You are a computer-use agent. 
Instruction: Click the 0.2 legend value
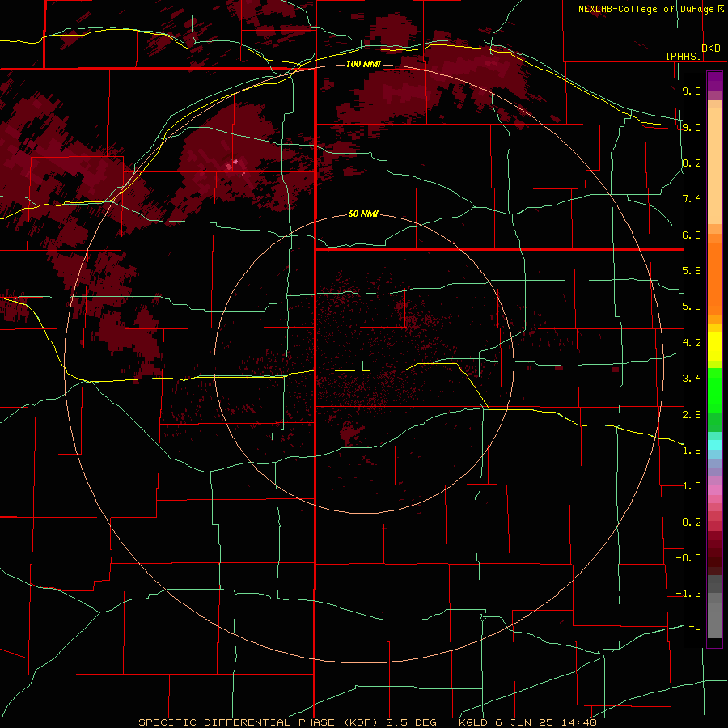692,523
